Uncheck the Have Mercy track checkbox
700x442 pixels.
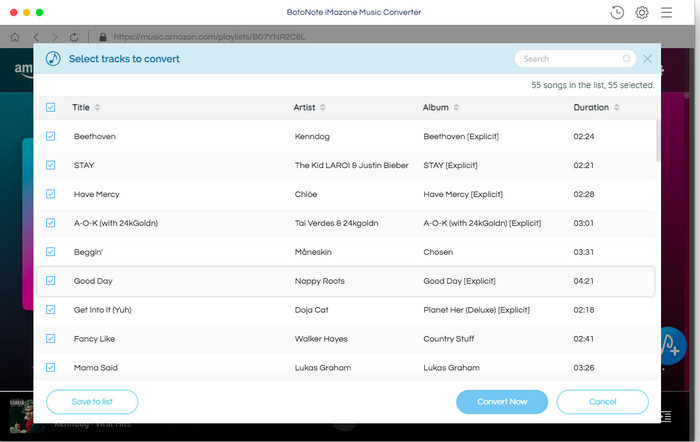point(50,194)
